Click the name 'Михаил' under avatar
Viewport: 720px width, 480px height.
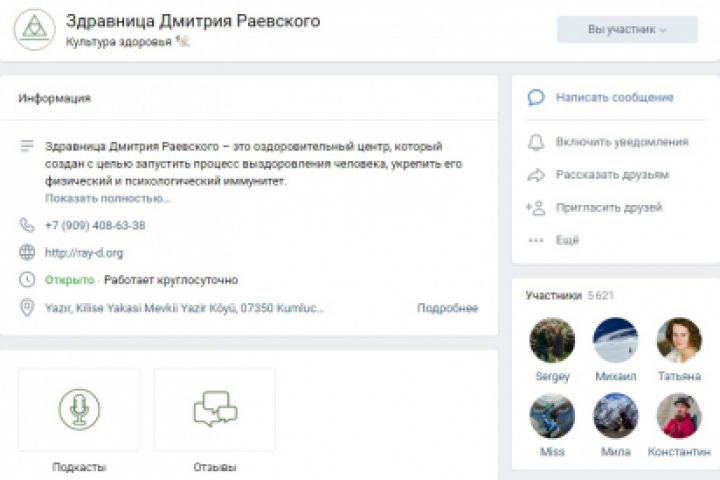point(615,377)
